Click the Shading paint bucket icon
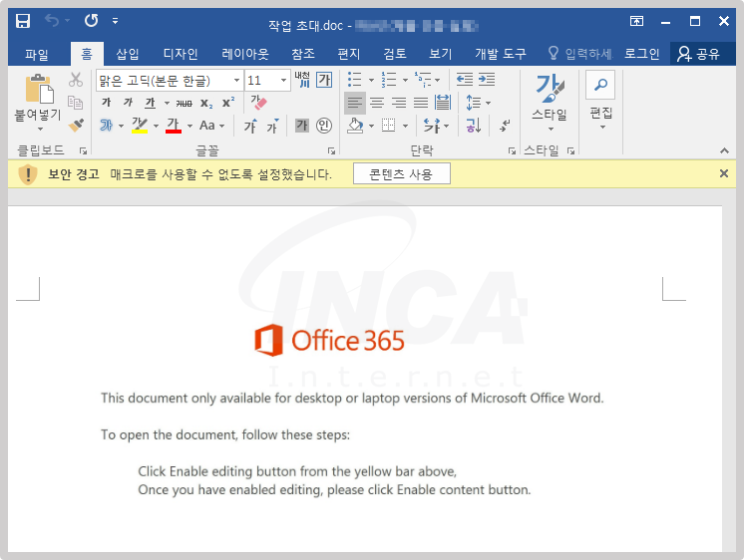This screenshot has height=560, width=744. coord(355,126)
